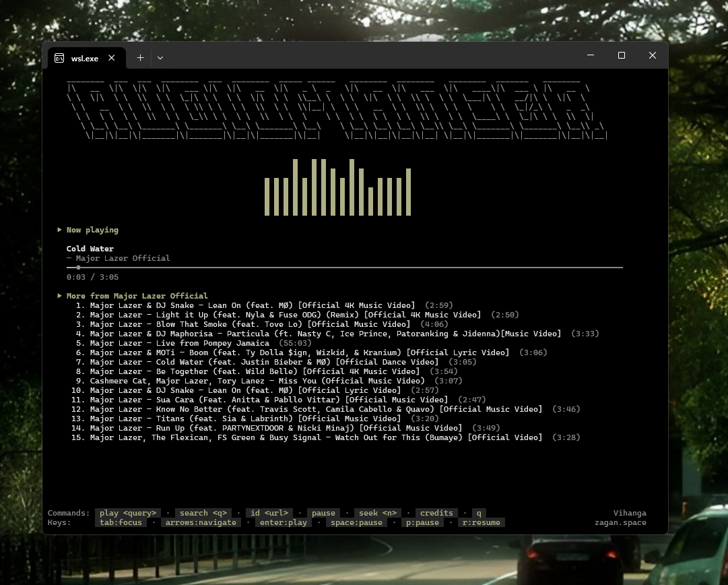Image resolution: width=728 pixels, height=585 pixels.
Task: Click the 'pause' command hint
Action: click(323, 513)
